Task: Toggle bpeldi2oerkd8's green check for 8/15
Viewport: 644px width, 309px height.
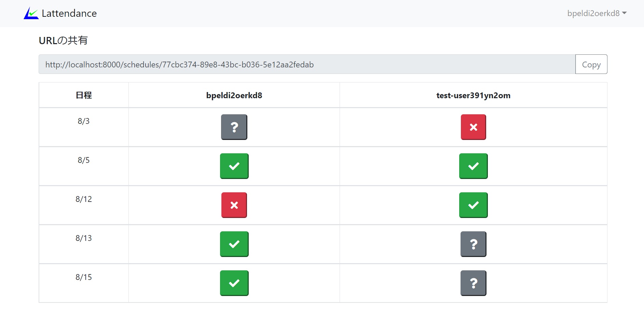Action: coord(234,283)
